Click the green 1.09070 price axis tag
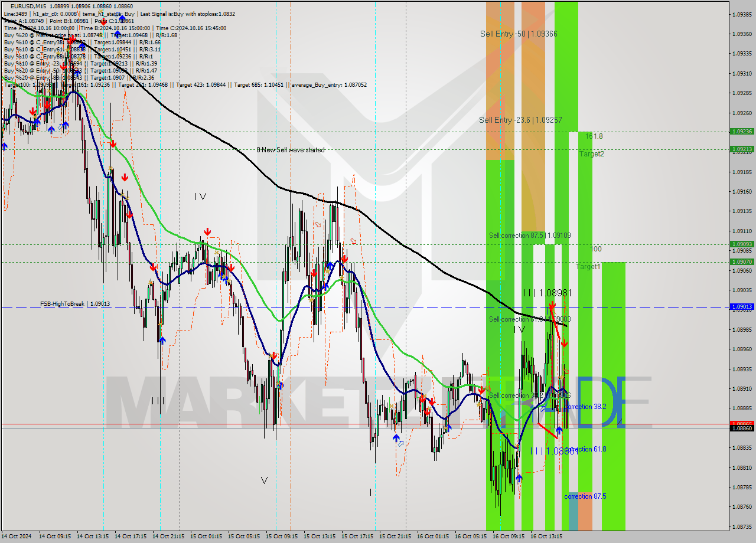This screenshot has width=756, height=543. (741, 261)
